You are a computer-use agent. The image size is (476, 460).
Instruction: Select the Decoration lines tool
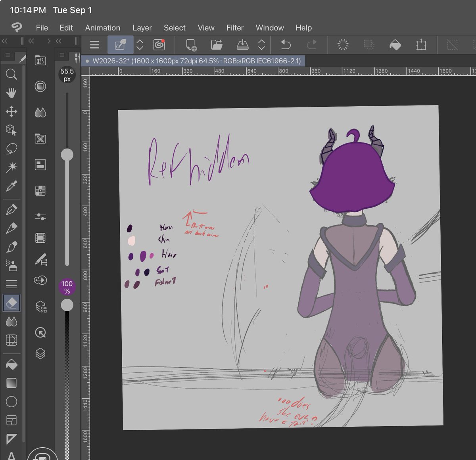click(x=12, y=284)
